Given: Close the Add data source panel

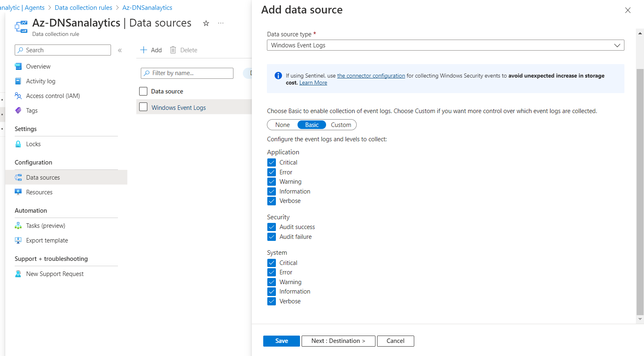Looking at the screenshot, I should click(628, 10).
